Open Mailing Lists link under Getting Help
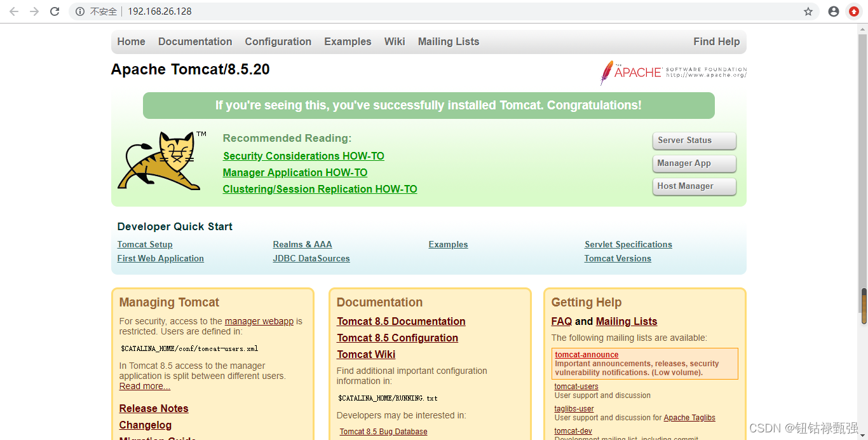 coord(627,321)
